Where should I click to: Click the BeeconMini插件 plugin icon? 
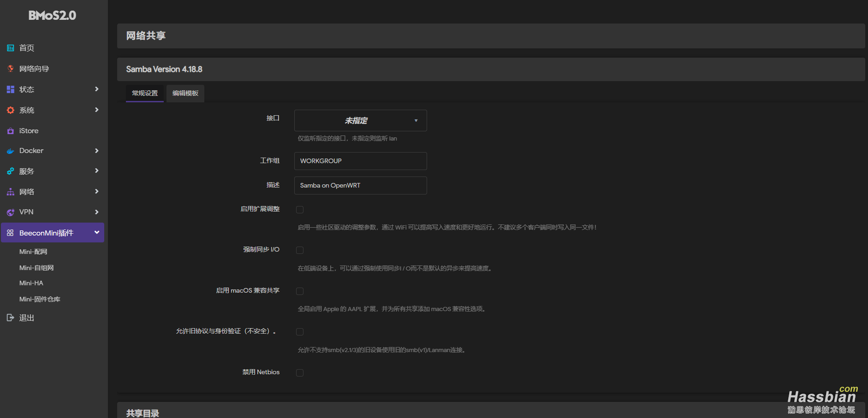pos(11,233)
